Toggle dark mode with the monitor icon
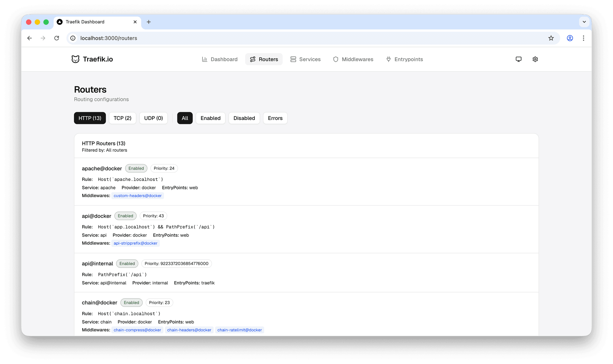Viewport: 613px width, 364px height. pyautogui.click(x=518, y=59)
